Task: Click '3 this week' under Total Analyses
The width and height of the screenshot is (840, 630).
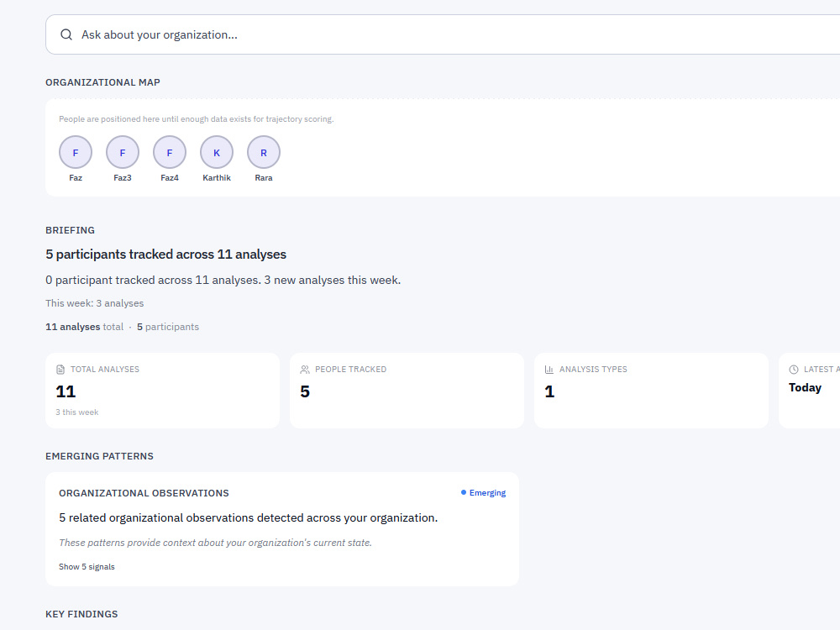Action: 77,412
